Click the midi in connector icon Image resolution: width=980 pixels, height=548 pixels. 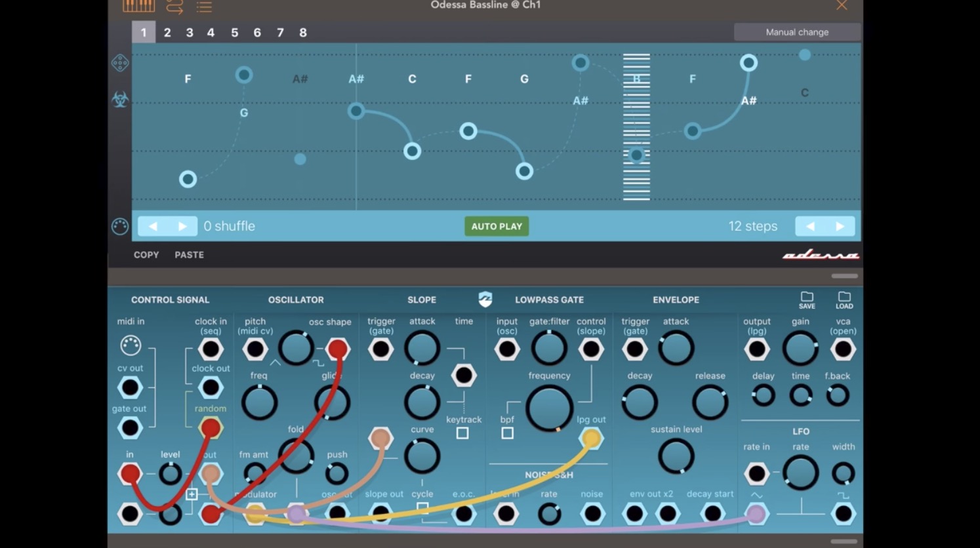point(131,345)
